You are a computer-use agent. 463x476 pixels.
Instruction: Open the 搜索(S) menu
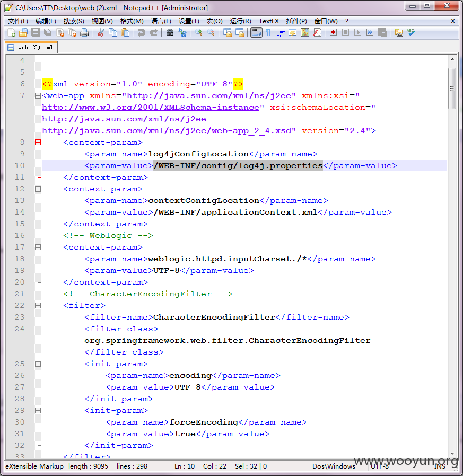tap(74, 21)
